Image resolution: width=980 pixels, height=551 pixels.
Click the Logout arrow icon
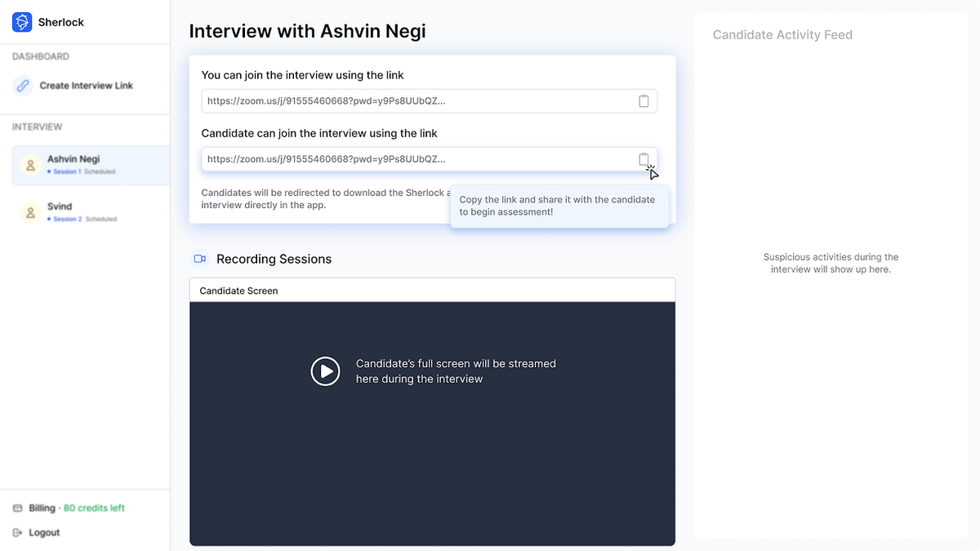[x=18, y=532]
